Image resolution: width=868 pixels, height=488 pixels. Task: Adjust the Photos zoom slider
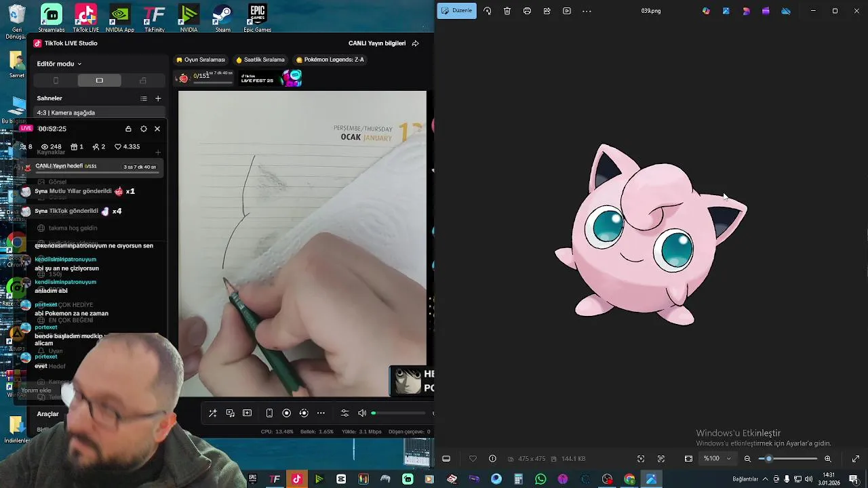788,459
